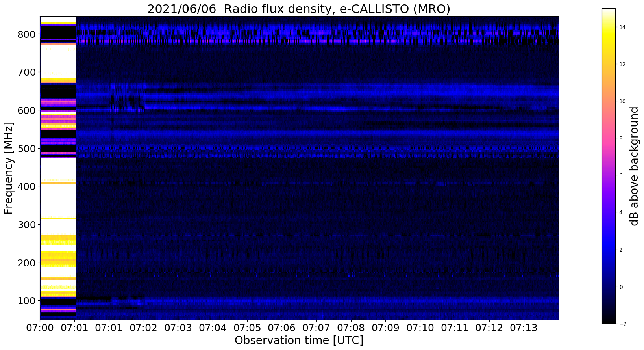Select the 400 MHz frequency tick label
644x350 pixels.
pyautogui.click(x=27, y=186)
